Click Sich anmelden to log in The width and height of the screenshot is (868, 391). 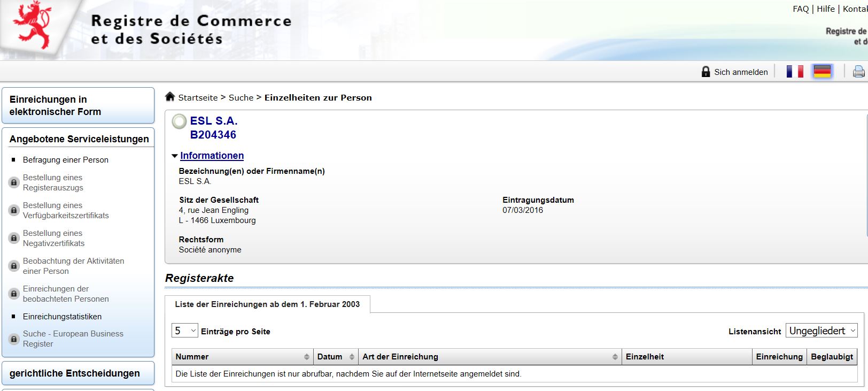coord(741,72)
